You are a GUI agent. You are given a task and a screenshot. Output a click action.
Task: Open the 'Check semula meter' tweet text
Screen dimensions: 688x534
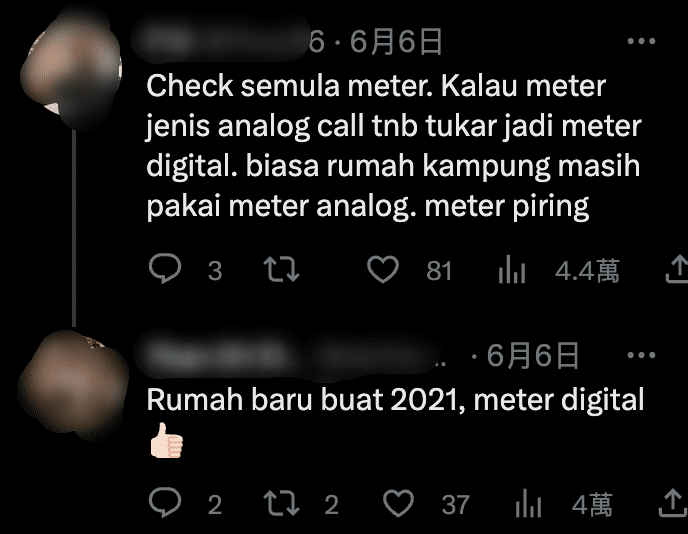394,146
